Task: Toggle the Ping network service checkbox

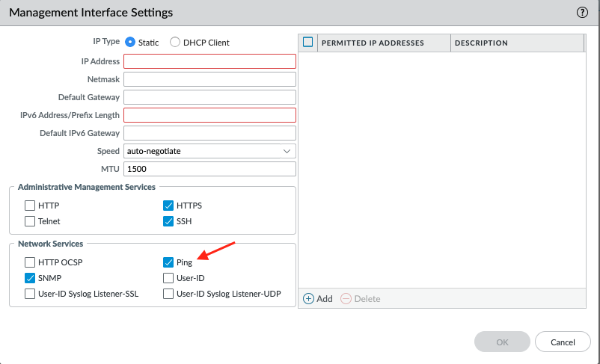Action: (168, 262)
